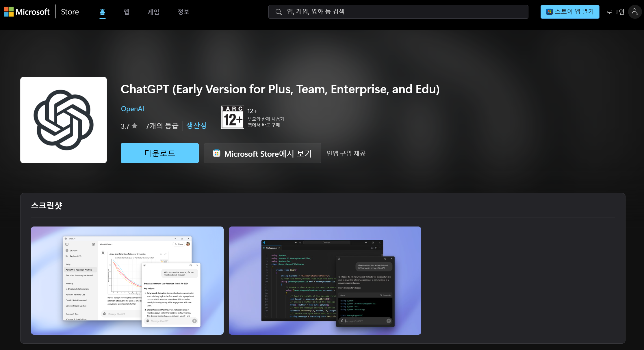Click the 로그인 text link
This screenshot has height=350, width=644.
coord(615,12)
